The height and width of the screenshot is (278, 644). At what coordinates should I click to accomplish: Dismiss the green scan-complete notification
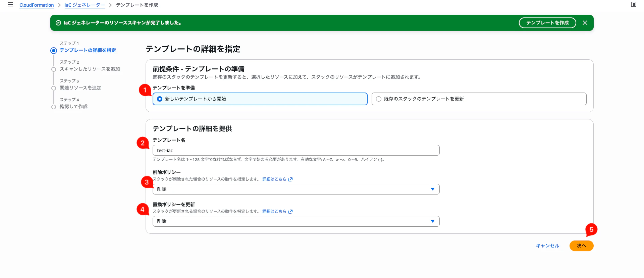coord(585,23)
